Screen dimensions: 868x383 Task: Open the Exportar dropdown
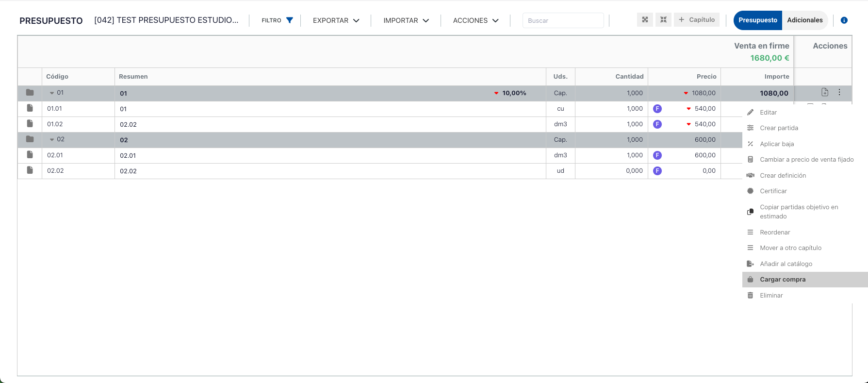[336, 20]
